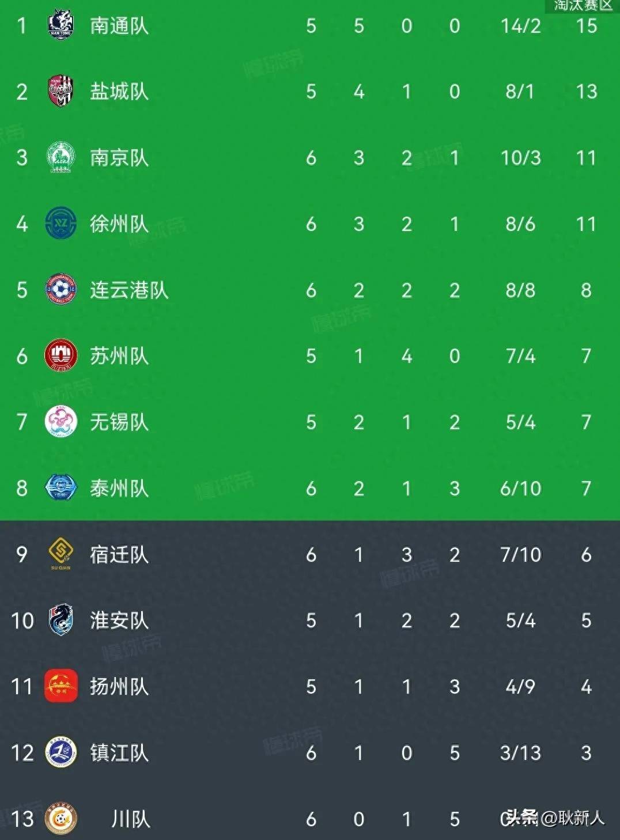Open the red Suzhou team badge
620x840 pixels.
(61, 355)
